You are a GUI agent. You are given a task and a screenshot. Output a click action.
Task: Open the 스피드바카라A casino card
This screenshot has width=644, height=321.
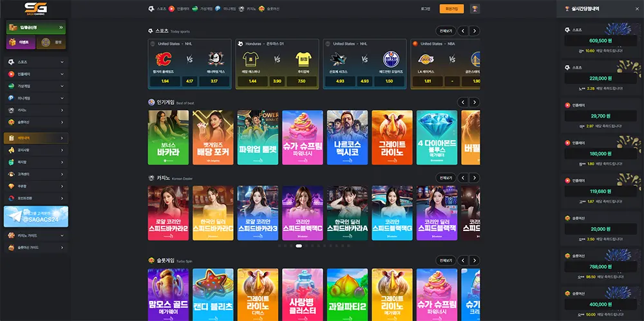point(348,213)
